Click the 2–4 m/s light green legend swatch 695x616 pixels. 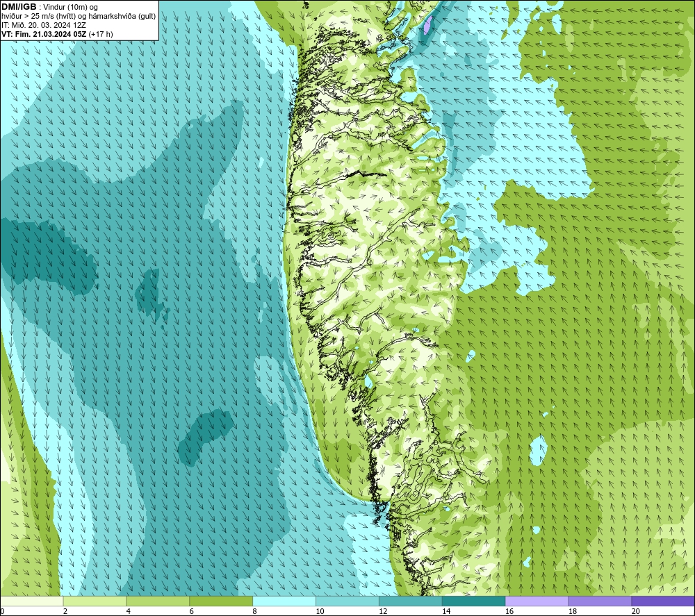coord(95,601)
